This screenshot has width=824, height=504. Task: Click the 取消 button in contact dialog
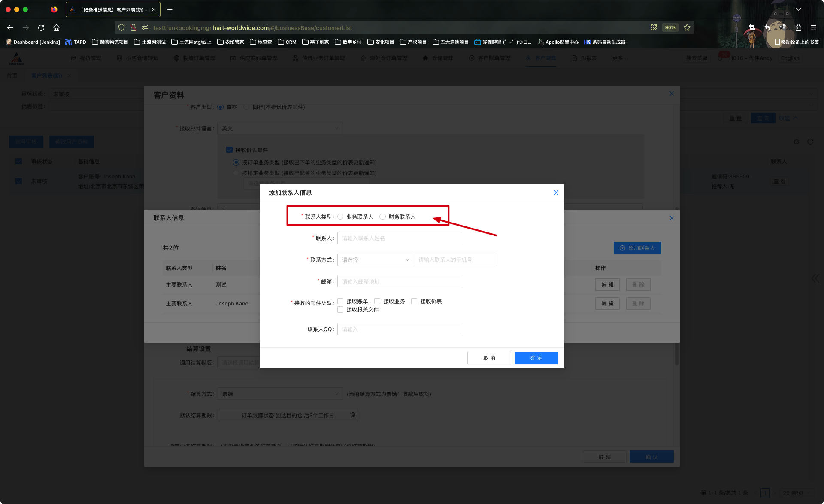click(489, 358)
